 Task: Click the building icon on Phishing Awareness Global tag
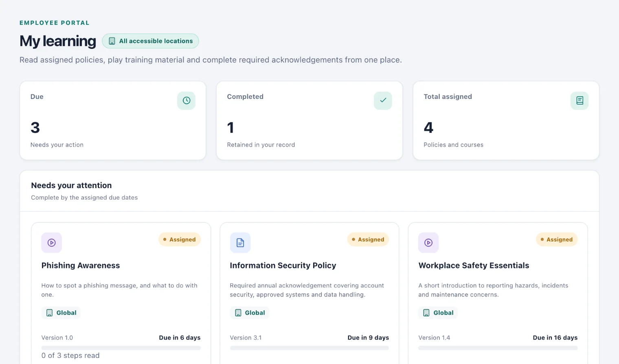[x=50, y=313]
